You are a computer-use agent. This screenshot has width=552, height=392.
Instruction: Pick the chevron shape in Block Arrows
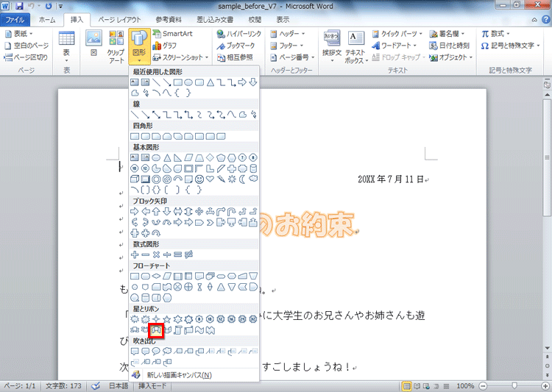210,222
